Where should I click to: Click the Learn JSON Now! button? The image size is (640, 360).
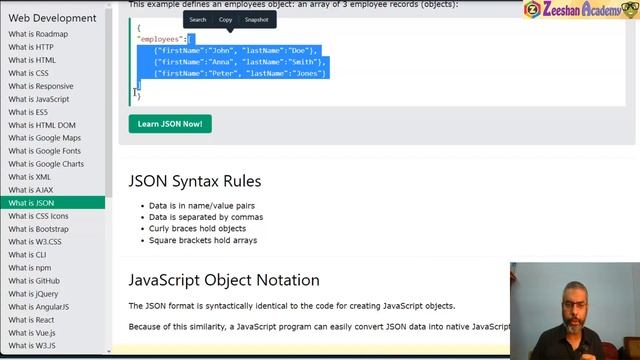(170, 124)
